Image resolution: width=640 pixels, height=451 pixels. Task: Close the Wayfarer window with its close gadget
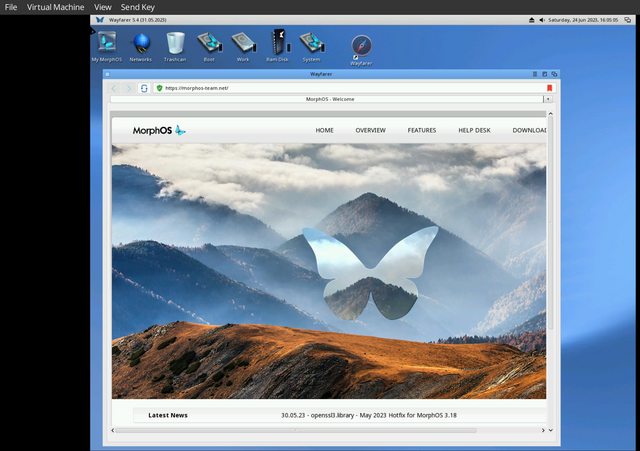click(107, 74)
